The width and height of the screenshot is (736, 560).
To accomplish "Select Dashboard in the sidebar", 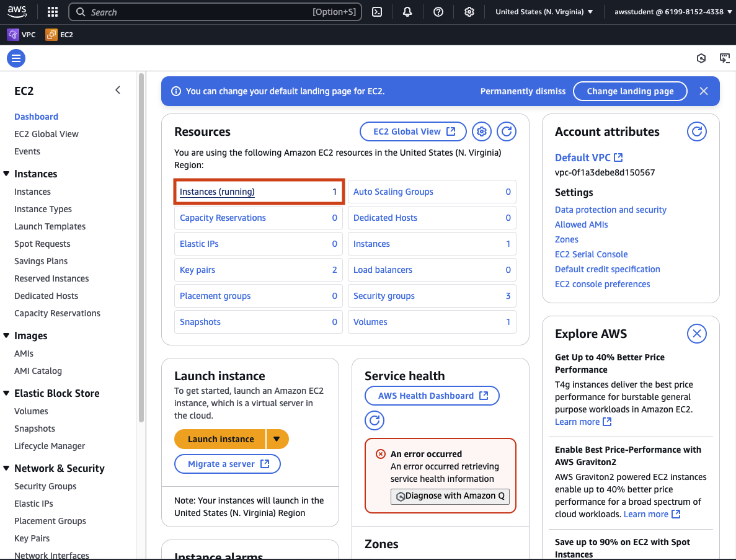I will coord(36,117).
